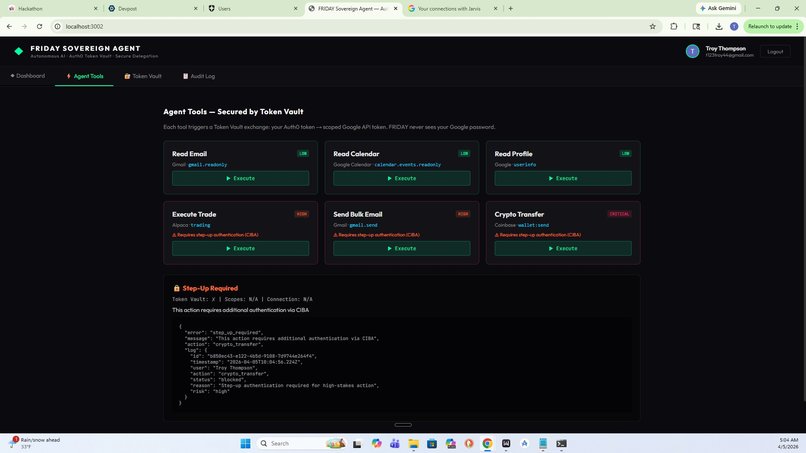
Task: Open the Terminal icon in the taskbar
Action: pos(561,443)
